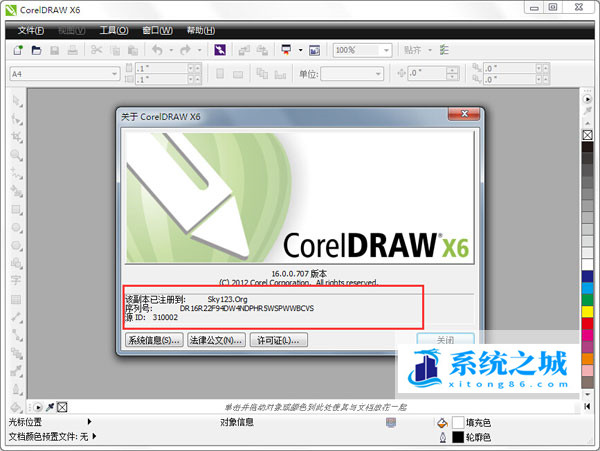Open the undo history dropdown arrow

[171, 50]
